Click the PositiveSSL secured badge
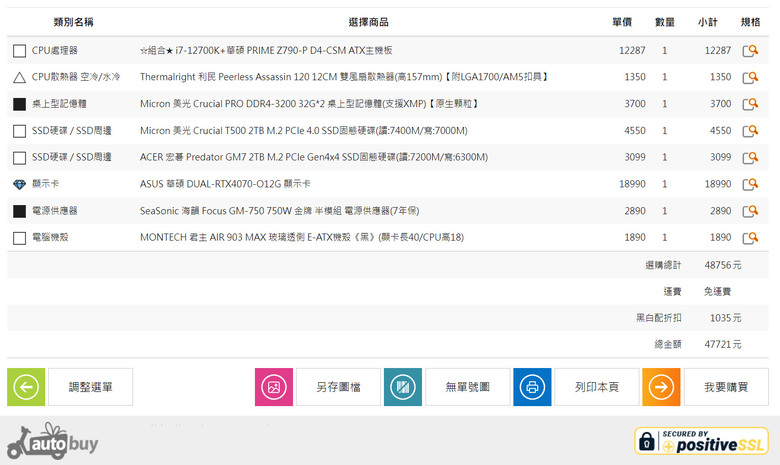 701,441
